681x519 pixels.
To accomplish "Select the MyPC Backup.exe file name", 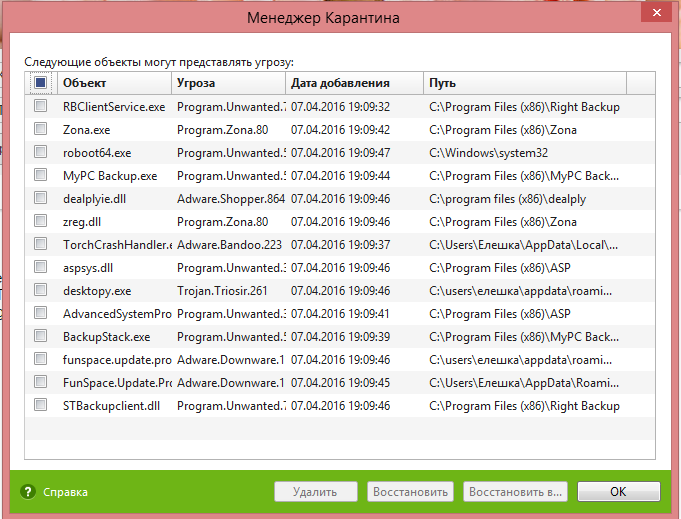I will (110, 176).
